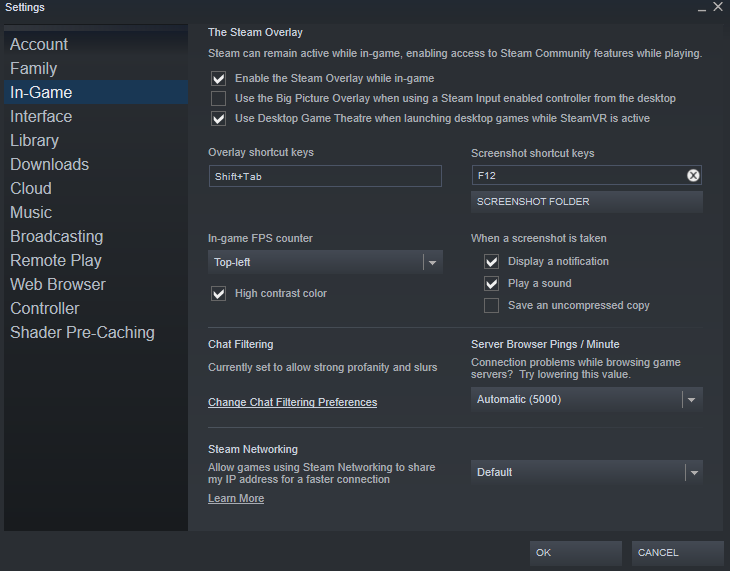Click the SCREENSHOT FOLDER button

(x=586, y=202)
